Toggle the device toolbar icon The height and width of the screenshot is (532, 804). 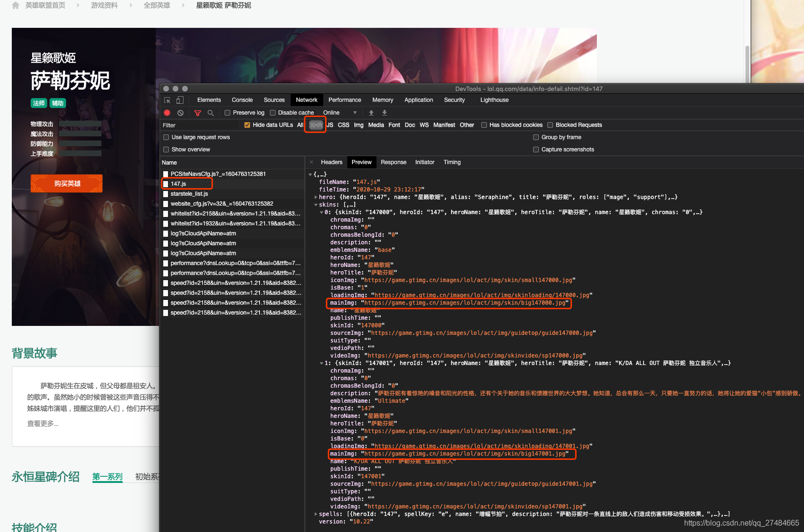coord(180,100)
